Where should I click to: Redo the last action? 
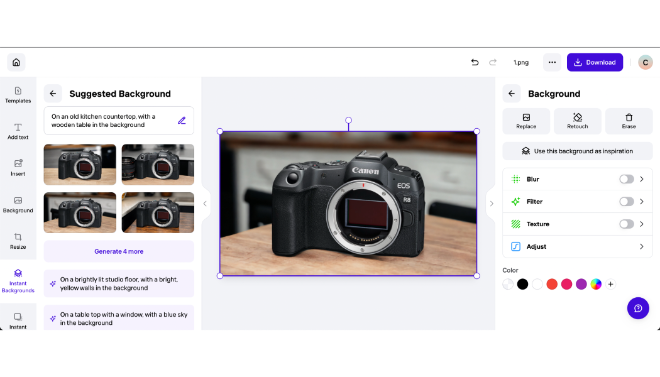tap(492, 62)
